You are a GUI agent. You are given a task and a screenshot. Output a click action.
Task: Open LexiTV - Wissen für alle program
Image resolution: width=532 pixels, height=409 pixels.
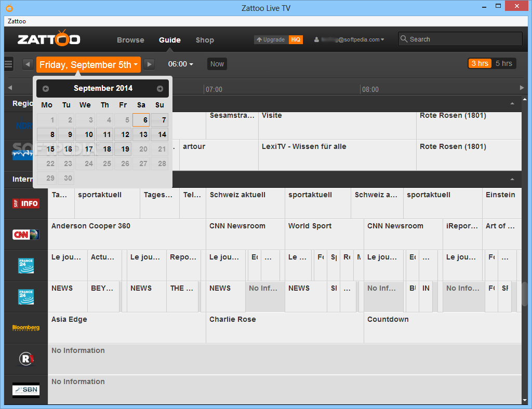337,155
